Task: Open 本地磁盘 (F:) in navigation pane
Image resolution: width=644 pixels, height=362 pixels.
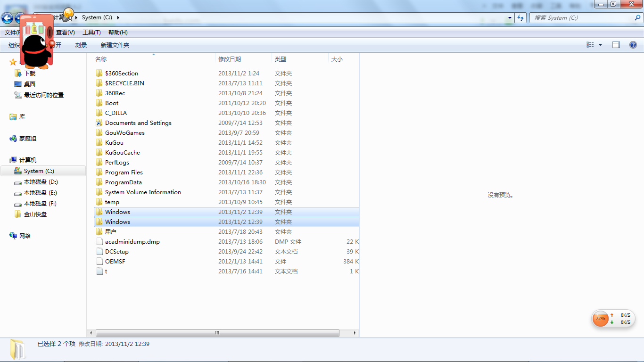Action: 41,203
